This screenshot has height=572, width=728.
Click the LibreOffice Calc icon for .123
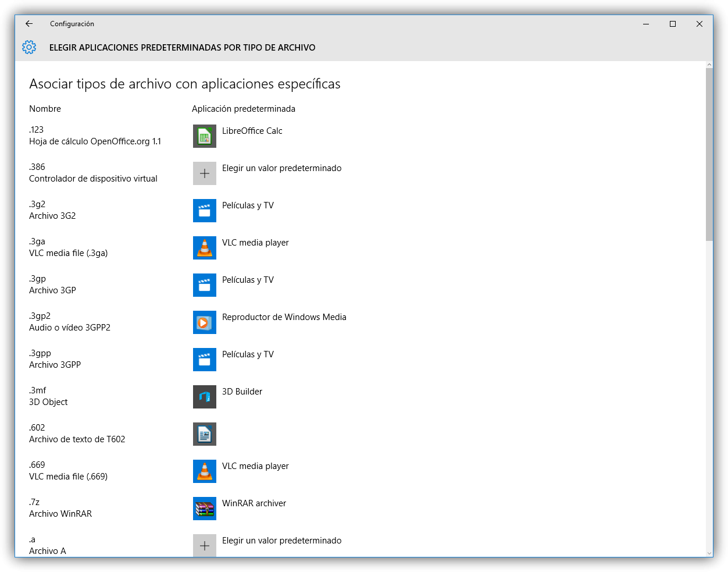(x=205, y=136)
